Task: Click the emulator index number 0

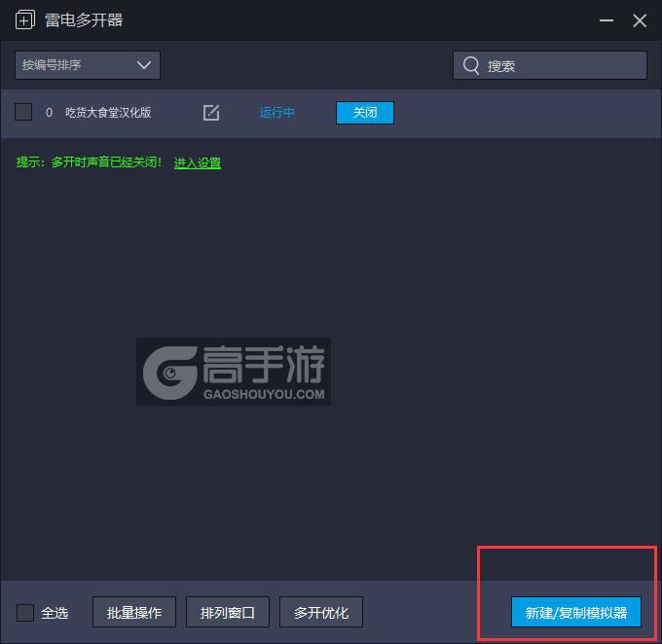Action: tap(49, 113)
